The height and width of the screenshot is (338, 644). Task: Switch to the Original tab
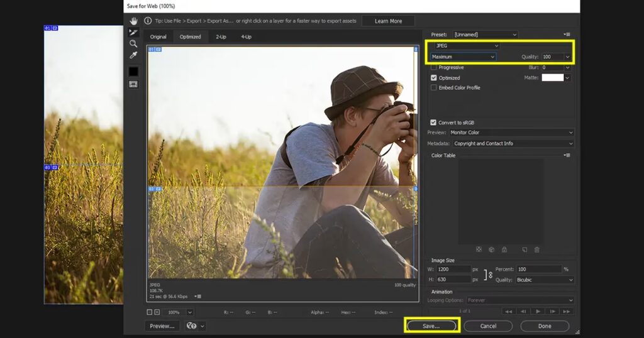(x=158, y=37)
